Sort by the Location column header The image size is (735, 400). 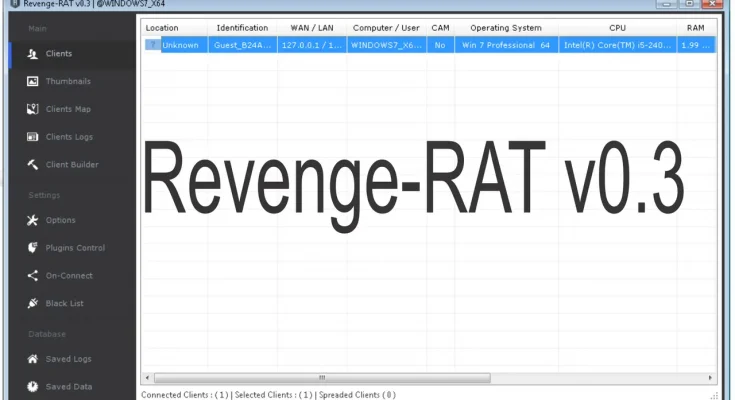[x=162, y=28]
